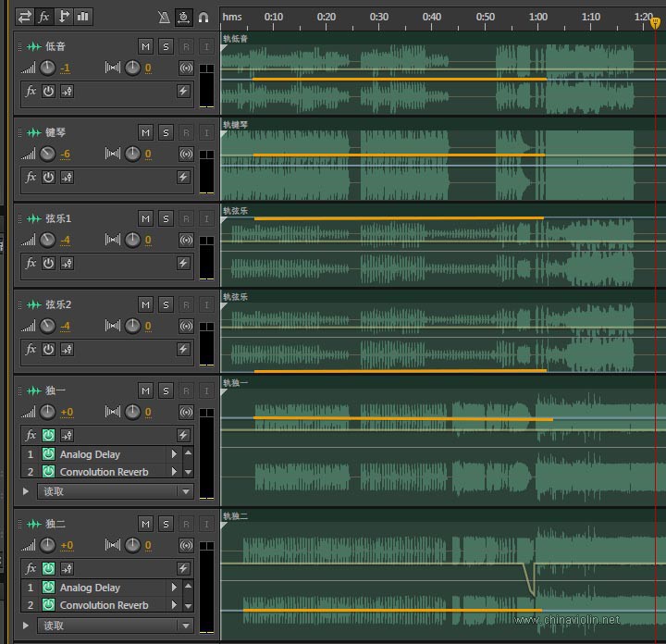
Task: Click pre-render lightning icon on 键琴 track
Action: [x=183, y=177]
